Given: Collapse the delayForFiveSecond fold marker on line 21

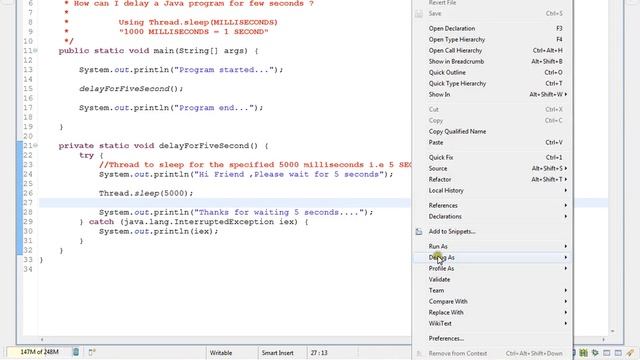Looking at the screenshot, I should (x=36, y=145).
